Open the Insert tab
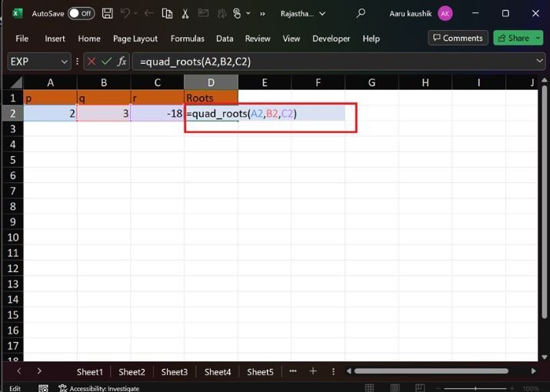This screenshot has height=392, width=550. (55, 38)
